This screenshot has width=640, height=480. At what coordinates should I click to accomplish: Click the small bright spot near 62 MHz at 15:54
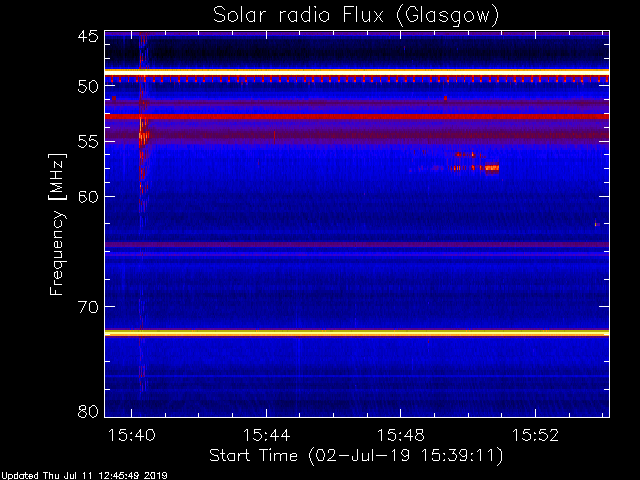coord(596,224)
